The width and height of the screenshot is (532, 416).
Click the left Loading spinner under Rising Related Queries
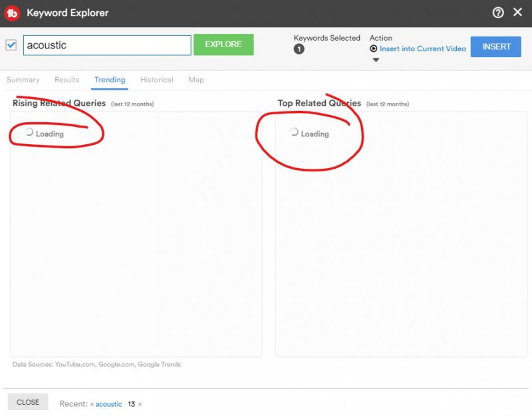[29, 133]
